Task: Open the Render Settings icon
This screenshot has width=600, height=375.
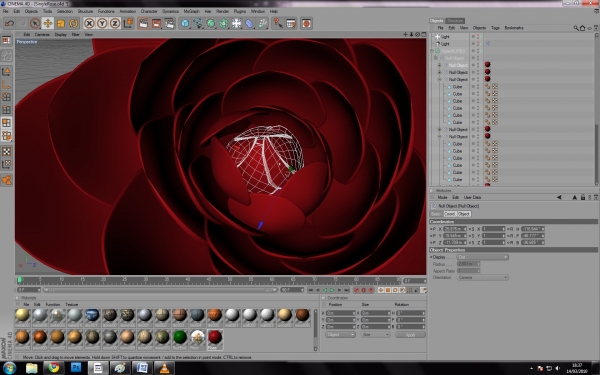Action: (x=169, y=23)
